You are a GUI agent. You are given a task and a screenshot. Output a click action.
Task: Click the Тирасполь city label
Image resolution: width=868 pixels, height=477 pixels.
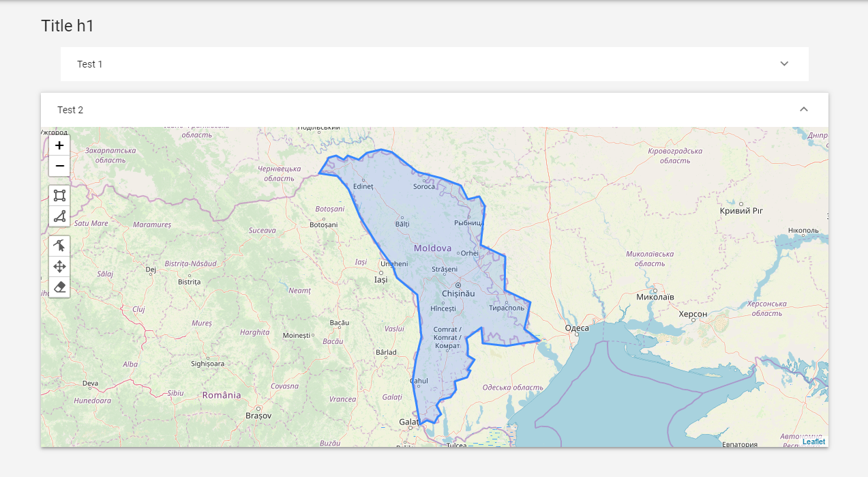[507, 308]
